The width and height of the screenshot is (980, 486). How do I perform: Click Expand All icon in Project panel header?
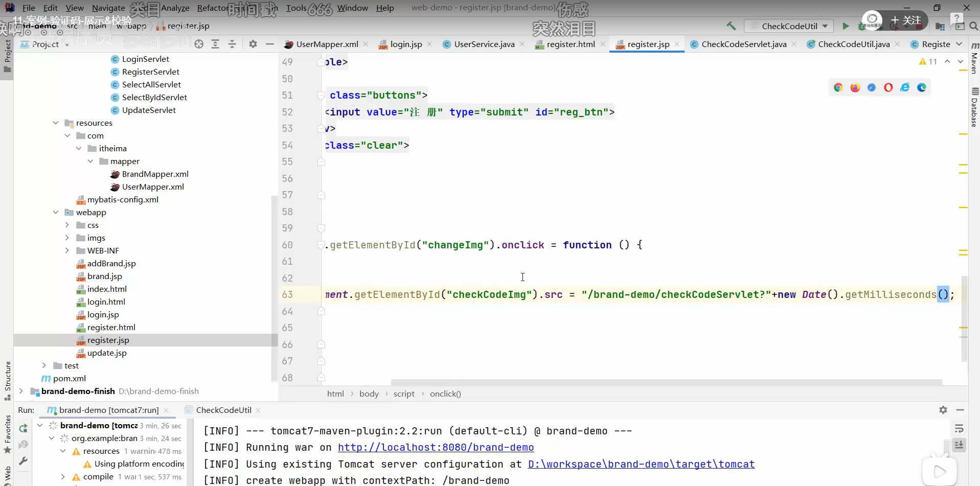[x=215, y=44]
